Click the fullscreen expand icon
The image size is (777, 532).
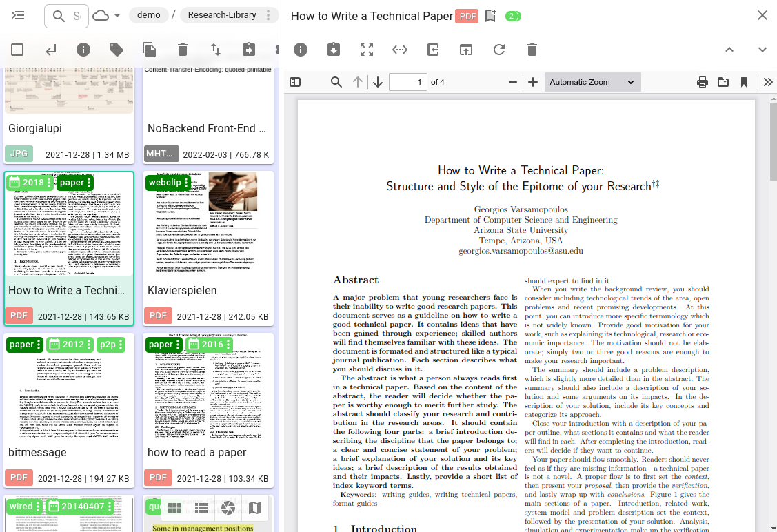[x=367, y=50]
